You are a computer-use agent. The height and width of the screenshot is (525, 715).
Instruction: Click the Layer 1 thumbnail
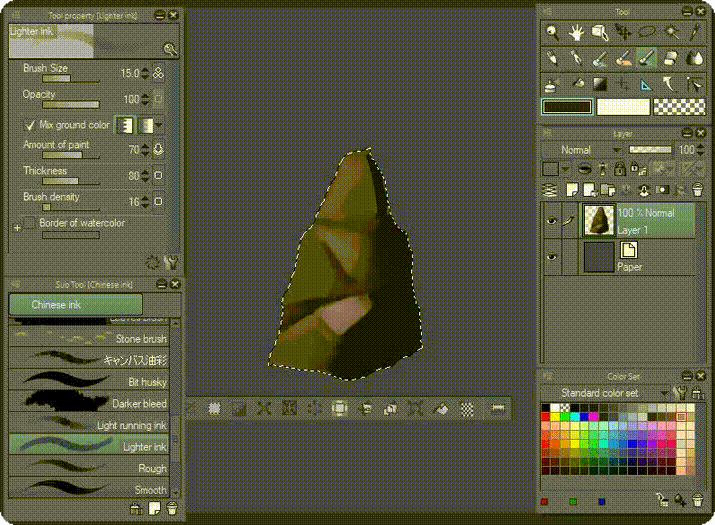[598, 220]
